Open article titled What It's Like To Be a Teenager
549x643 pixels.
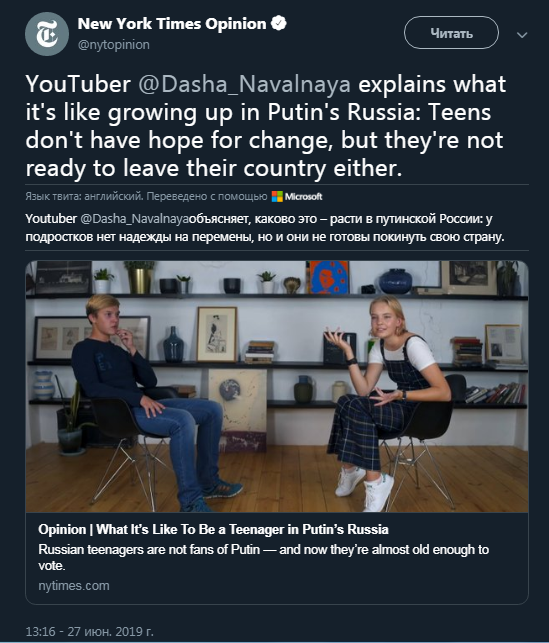coord(213,529)
